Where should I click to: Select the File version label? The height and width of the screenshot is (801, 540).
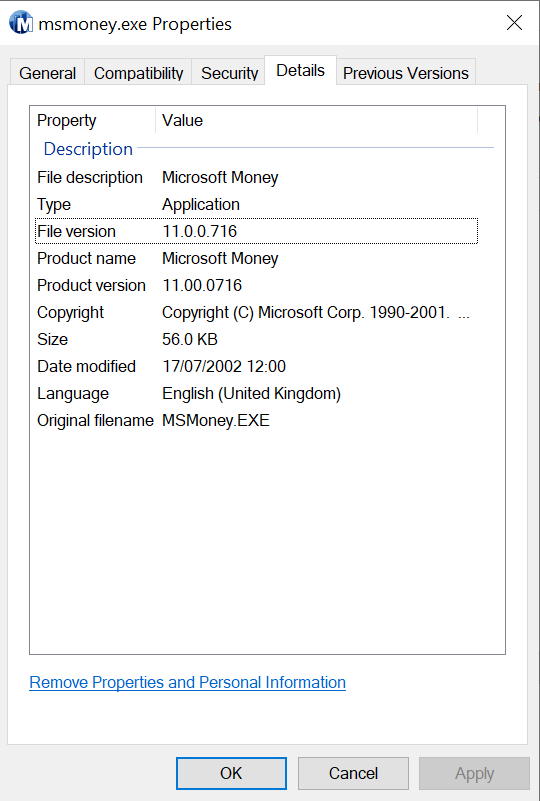pos(77,231)
